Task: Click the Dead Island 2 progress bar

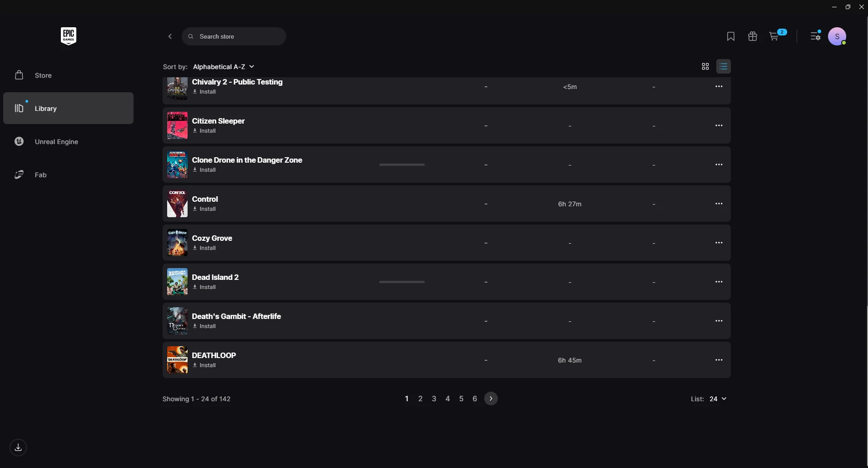Action: (402, 282)
